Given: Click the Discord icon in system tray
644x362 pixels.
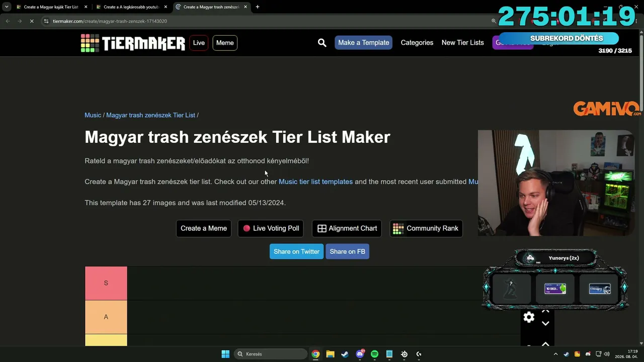Looking at the screenshot, I should coord(588,354).
